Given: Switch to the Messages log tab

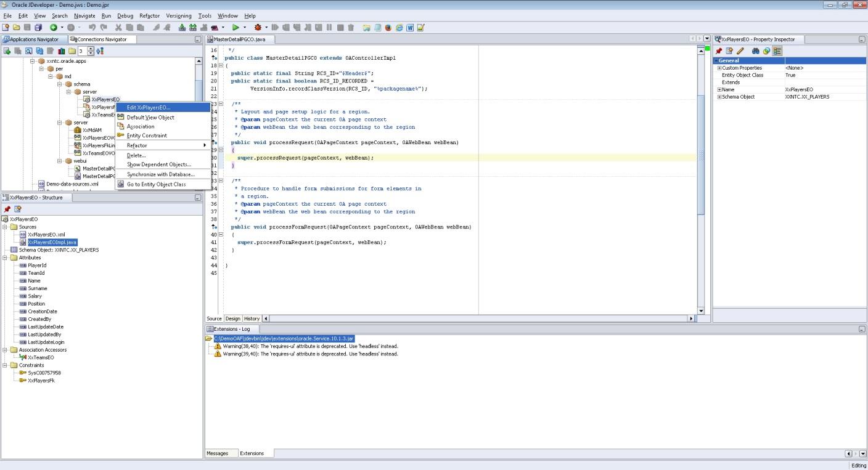Looking at the screenshot, I should [x=217, y=453].
